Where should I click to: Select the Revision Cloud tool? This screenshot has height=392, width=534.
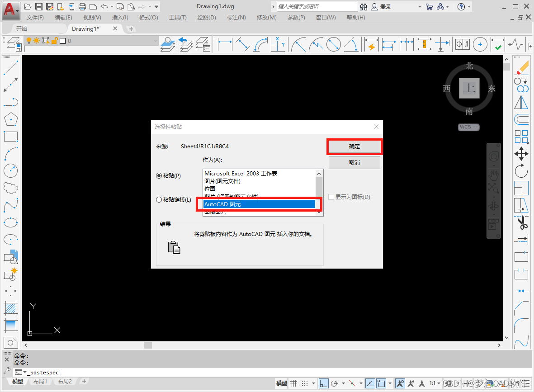pyautogui.click(x=10, y=188)
